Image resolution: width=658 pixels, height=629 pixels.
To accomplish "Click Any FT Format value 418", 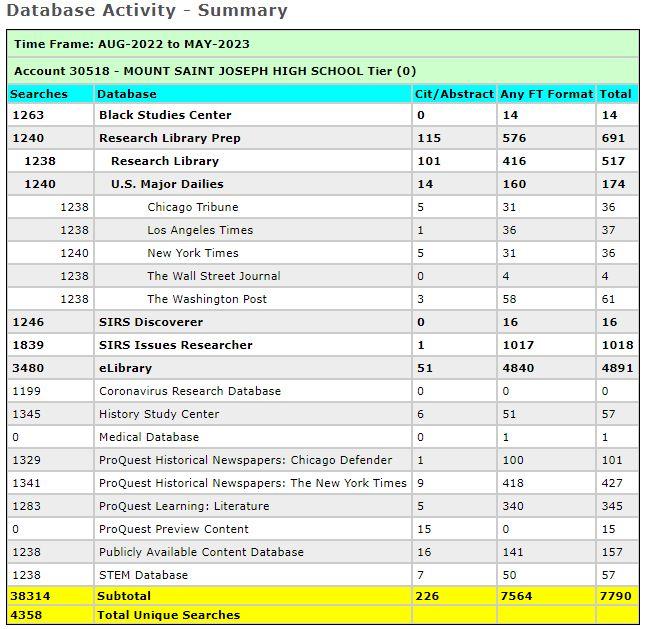I will coord(513,483).
